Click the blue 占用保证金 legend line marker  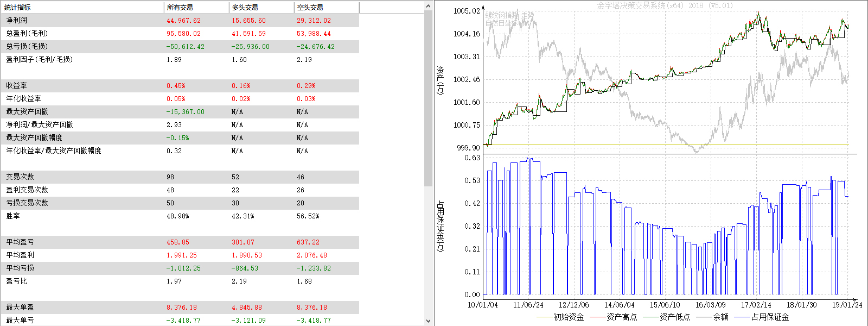tap(742, 317)
